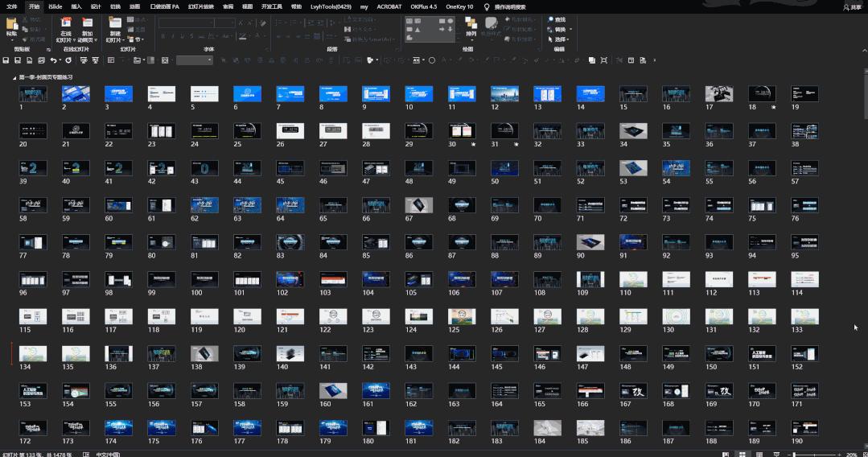Screen dimensions: 868x457
Task: Click the Undo arrow icon
Action: tap(53, 60)
